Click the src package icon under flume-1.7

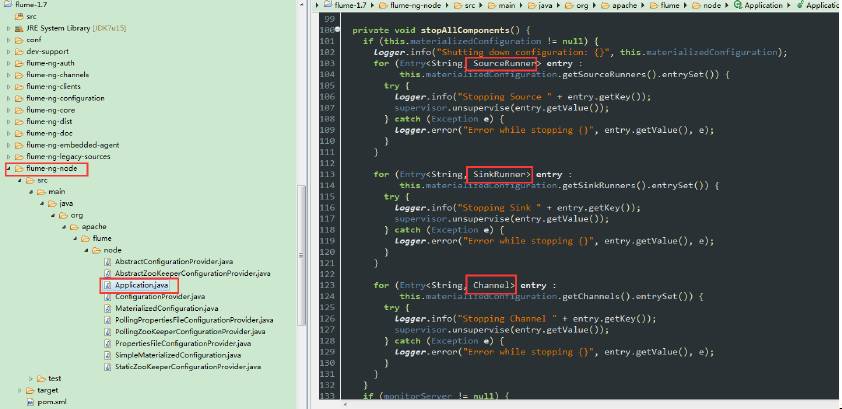point(20,16)
